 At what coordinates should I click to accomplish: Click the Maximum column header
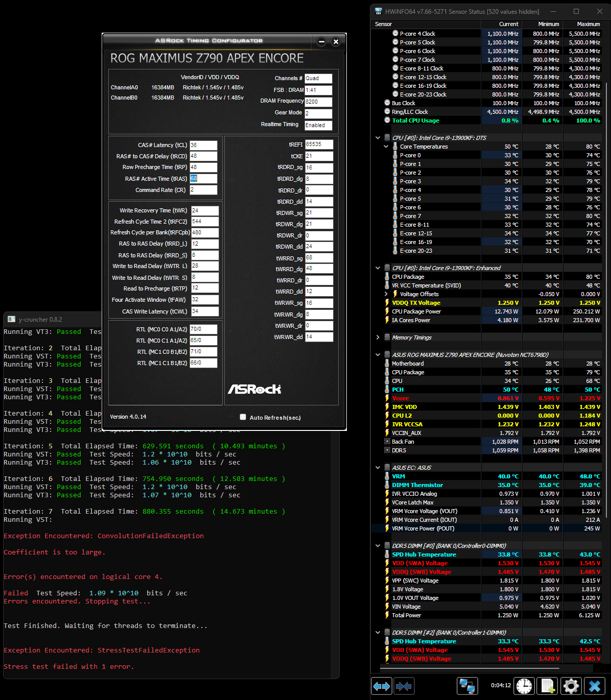(583, 24)
